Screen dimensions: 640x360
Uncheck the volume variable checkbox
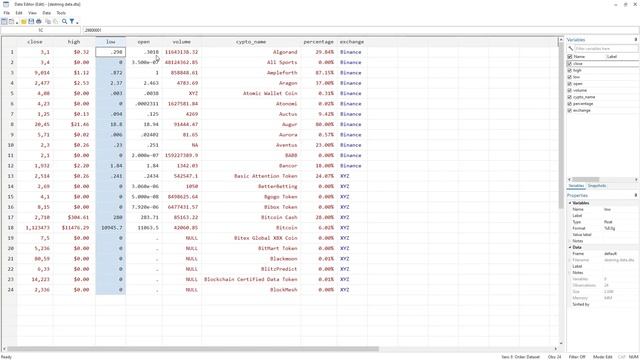pyautogui.click(x=570, y=90)
